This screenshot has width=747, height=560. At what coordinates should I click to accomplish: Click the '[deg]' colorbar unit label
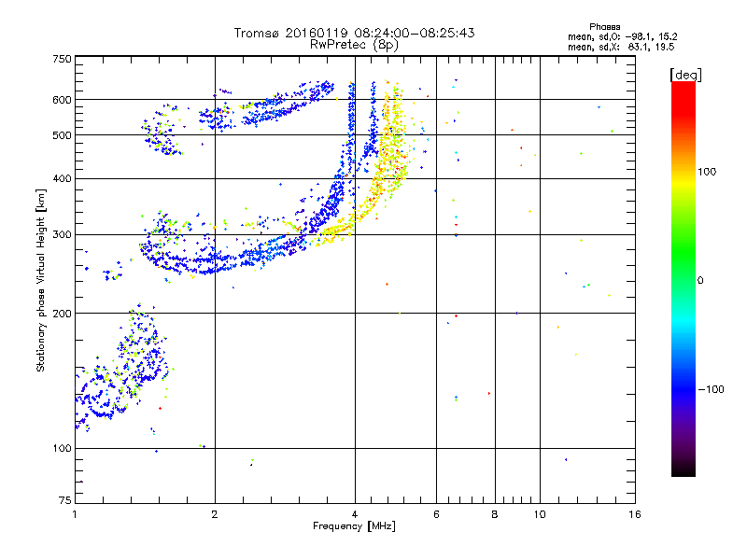coord(685,75)
